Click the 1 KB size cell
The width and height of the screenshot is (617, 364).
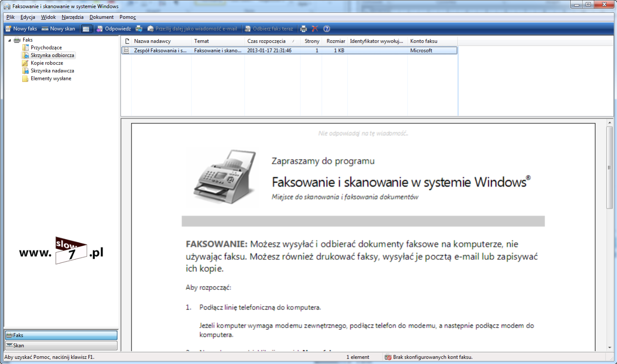[339, 51]
